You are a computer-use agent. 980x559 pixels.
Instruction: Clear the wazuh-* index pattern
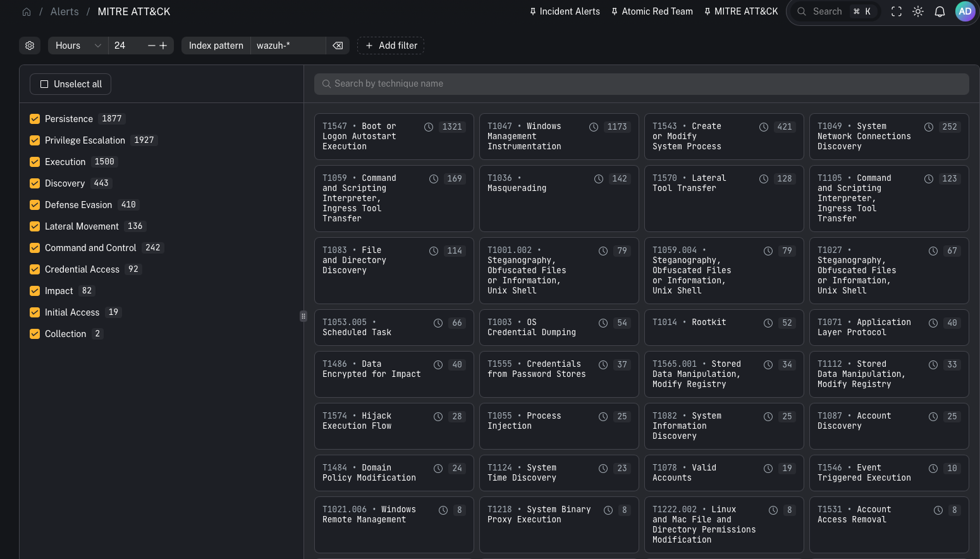(338, 46)
